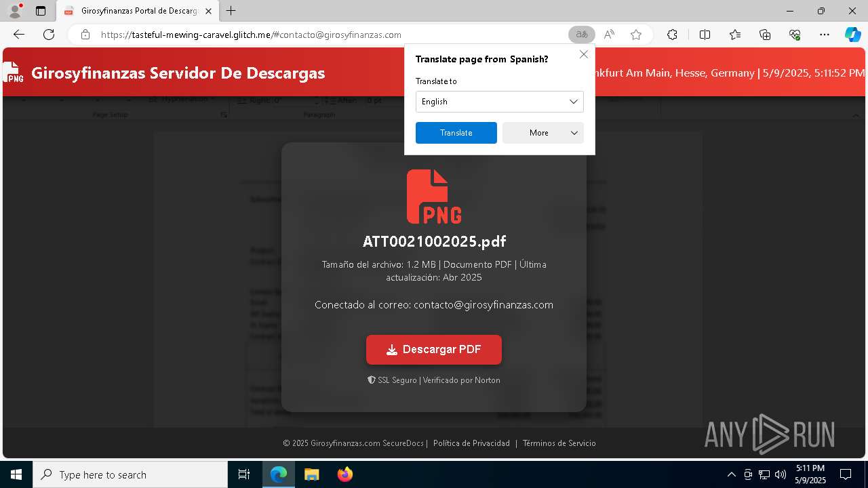Click the red PNG file icon
Screen dimensions: 868x488
[x=434, y=197]
